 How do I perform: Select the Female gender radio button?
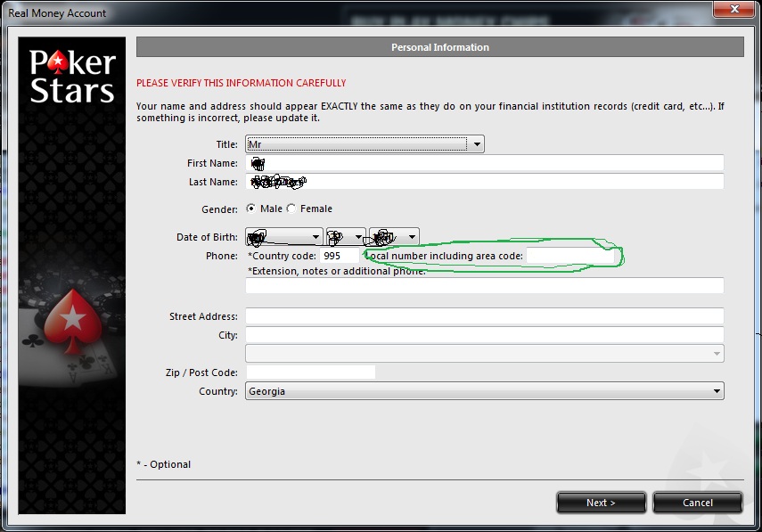tap(291, 209)
